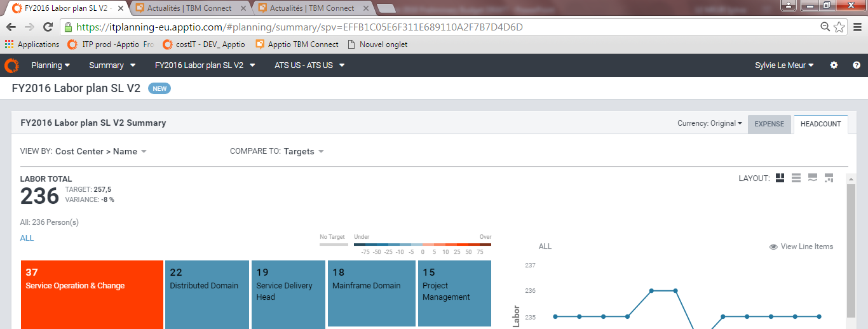The image size is (868, 329).
Task: Click the ALL breadcrumb link
Action: point(27,238)
